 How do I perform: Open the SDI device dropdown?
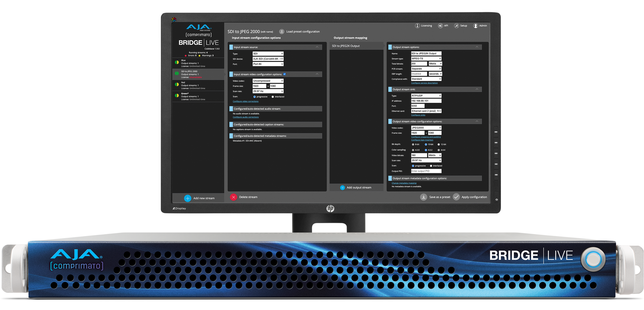(268, 59)
